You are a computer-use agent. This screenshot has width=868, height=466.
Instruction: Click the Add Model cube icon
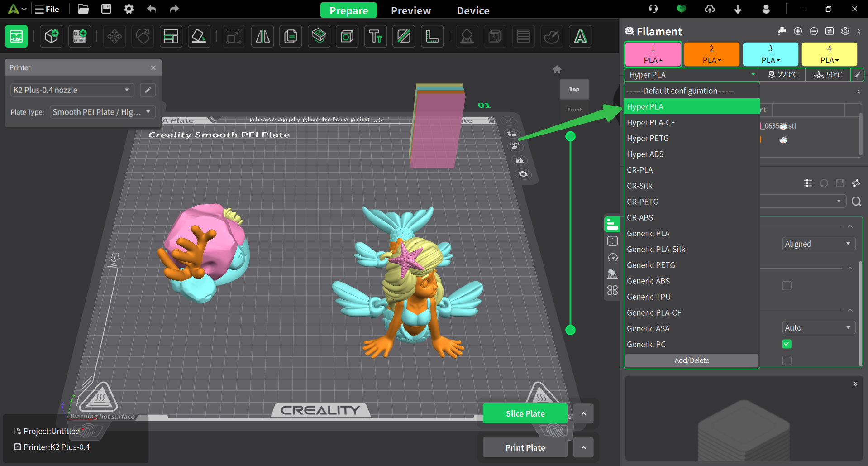51,36
